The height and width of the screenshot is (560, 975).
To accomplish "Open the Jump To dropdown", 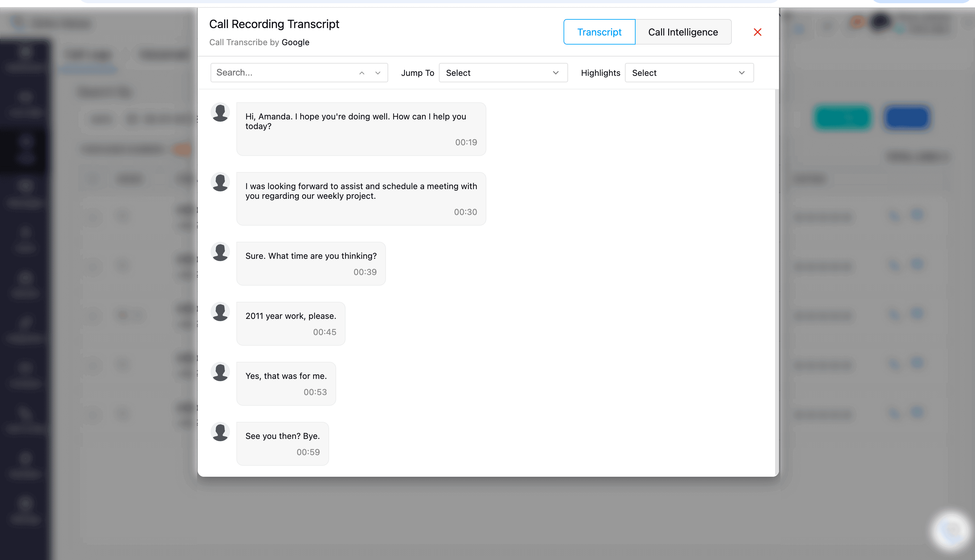I will pyautogui.click(x=503, y=73).
